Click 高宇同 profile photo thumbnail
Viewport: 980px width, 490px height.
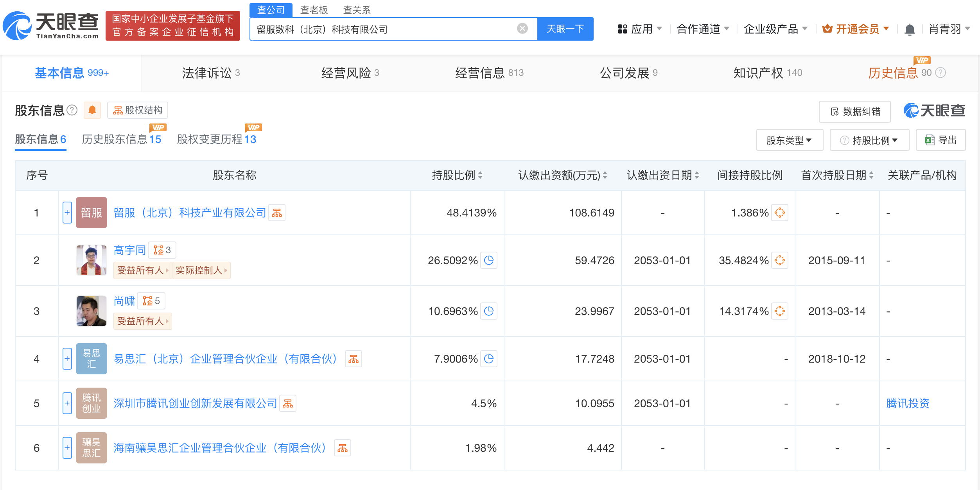point(92,260)
